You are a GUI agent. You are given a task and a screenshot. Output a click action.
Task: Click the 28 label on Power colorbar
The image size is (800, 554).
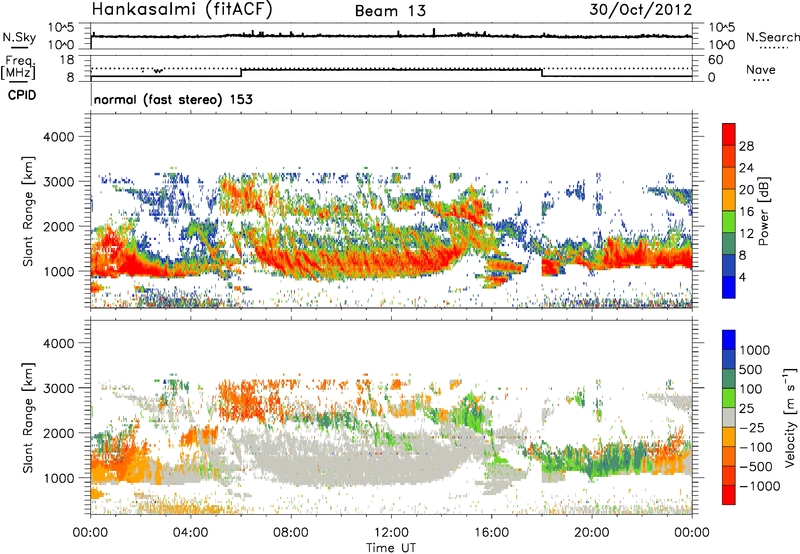(x=746, y=146)
